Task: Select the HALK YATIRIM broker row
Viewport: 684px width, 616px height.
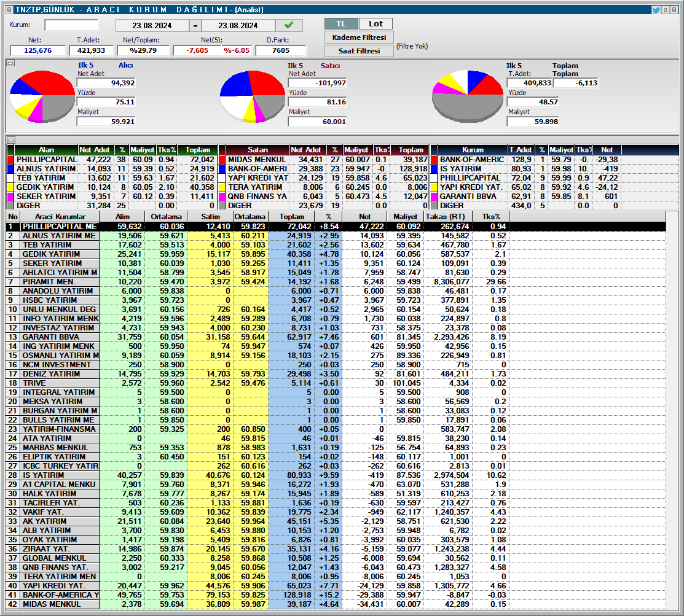Action: pyautogui.click(x=336, y=494)
